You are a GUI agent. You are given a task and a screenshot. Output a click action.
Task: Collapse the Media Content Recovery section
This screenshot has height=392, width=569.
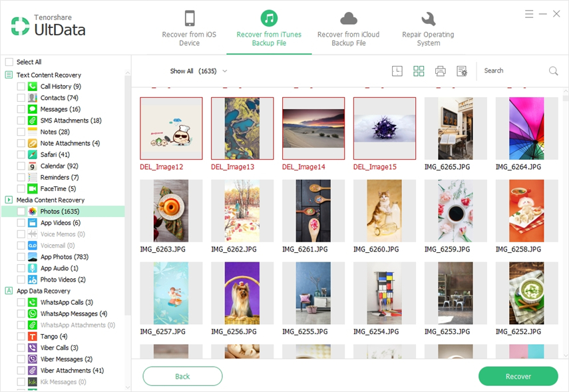(x=9, y=200)
